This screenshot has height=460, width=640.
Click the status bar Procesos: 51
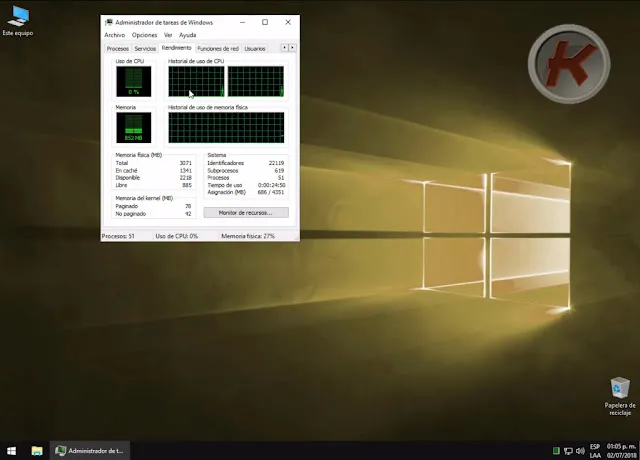tap(118, 236)
